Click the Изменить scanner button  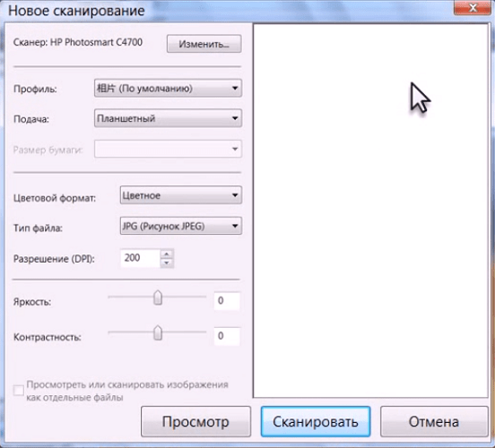point(204,44)
